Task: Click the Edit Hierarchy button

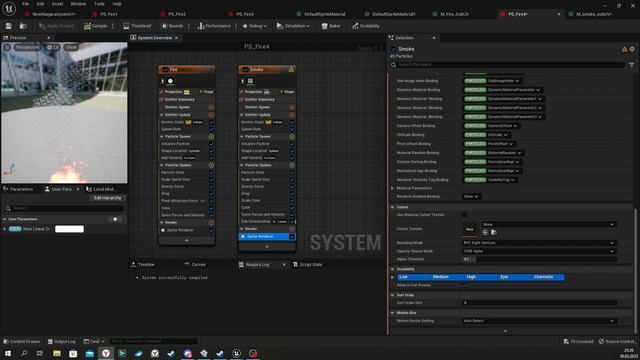Action: pos(107,198)
